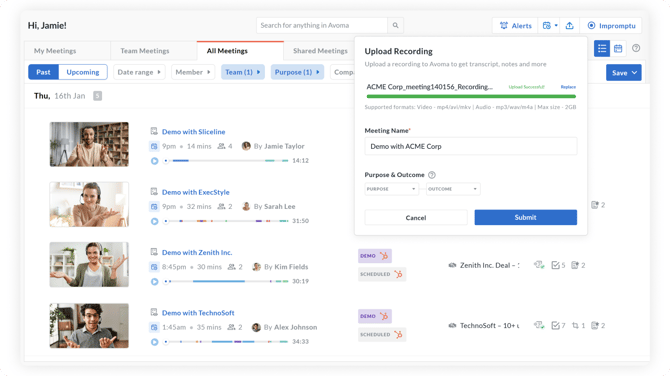Open Demo with Zenith Inc. thumbnail
Viewport: 670px width, 376px height.
pyautogui.click(x=89, y=264)
